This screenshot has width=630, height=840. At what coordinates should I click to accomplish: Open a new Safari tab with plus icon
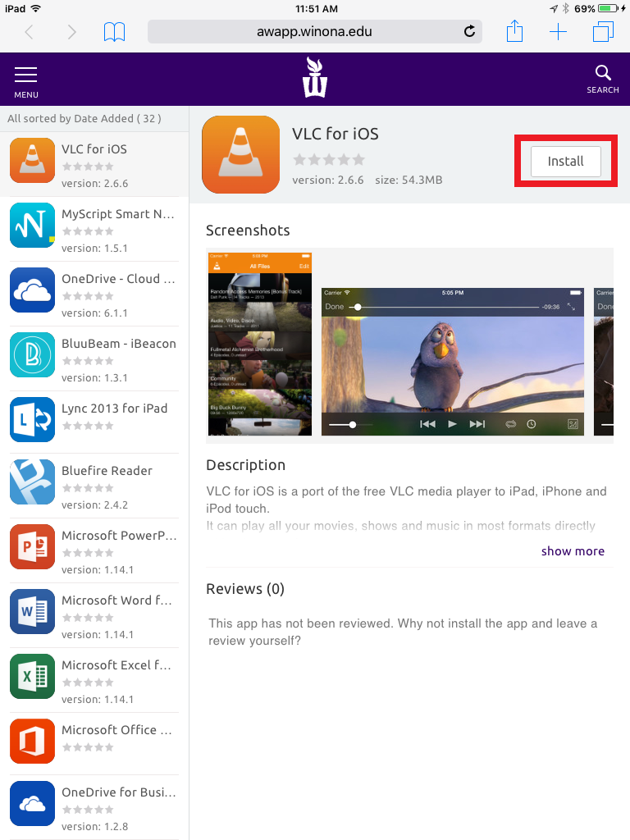(x=558, y=32)
